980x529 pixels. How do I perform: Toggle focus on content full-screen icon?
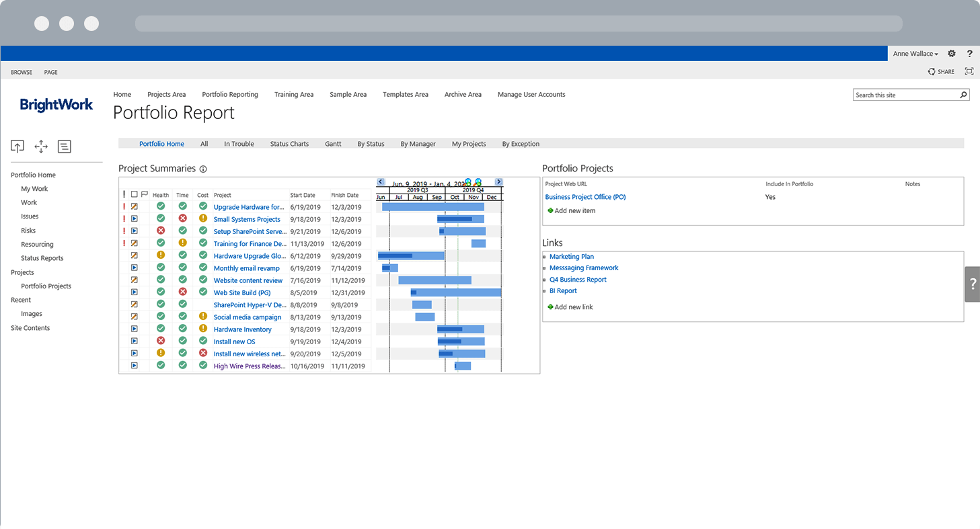click(x=969, y=71)
